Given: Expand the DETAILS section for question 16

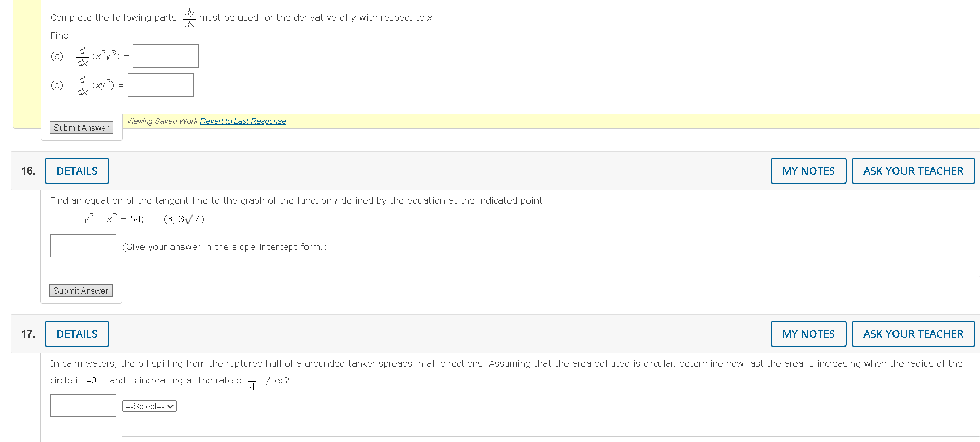Looking at the screenshot, I should pyautogui.click(x=76, y=171).
